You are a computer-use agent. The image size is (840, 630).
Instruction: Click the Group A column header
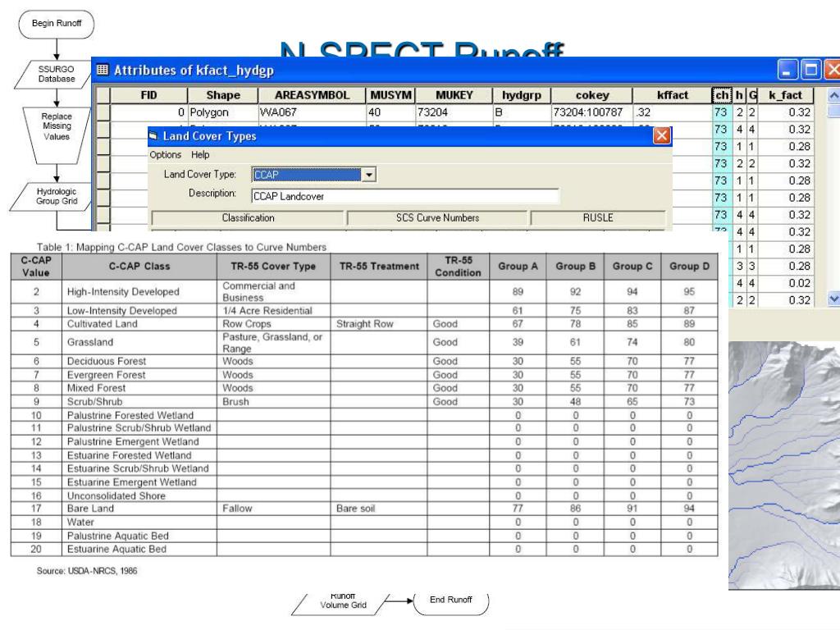coord(518,267)
